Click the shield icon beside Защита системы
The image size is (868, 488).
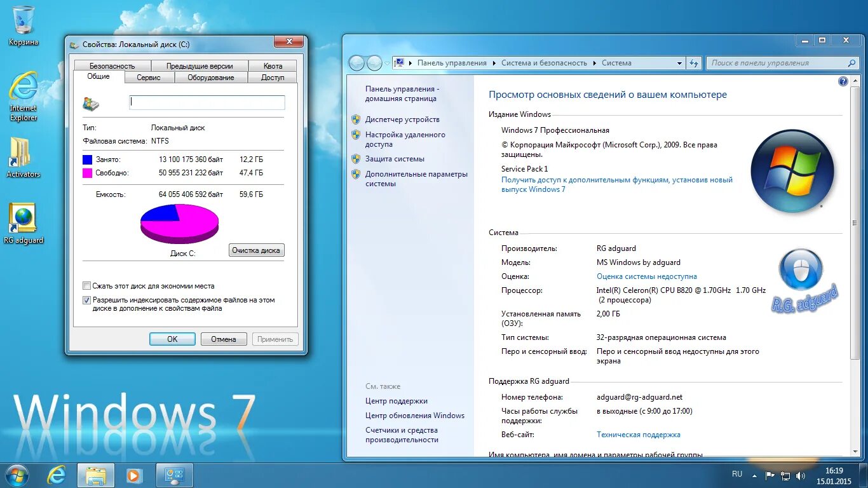pyautogui.click(x=356, y=159)
